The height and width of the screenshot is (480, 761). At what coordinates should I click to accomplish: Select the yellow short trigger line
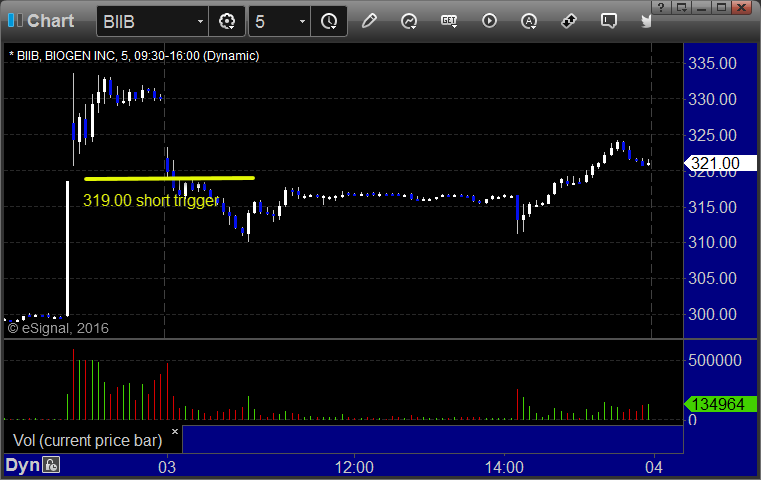pos(169,179)
